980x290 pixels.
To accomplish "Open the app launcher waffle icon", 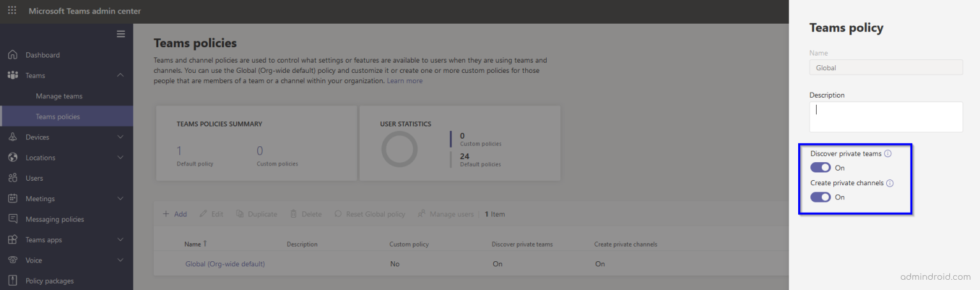I will click(12, 11).
